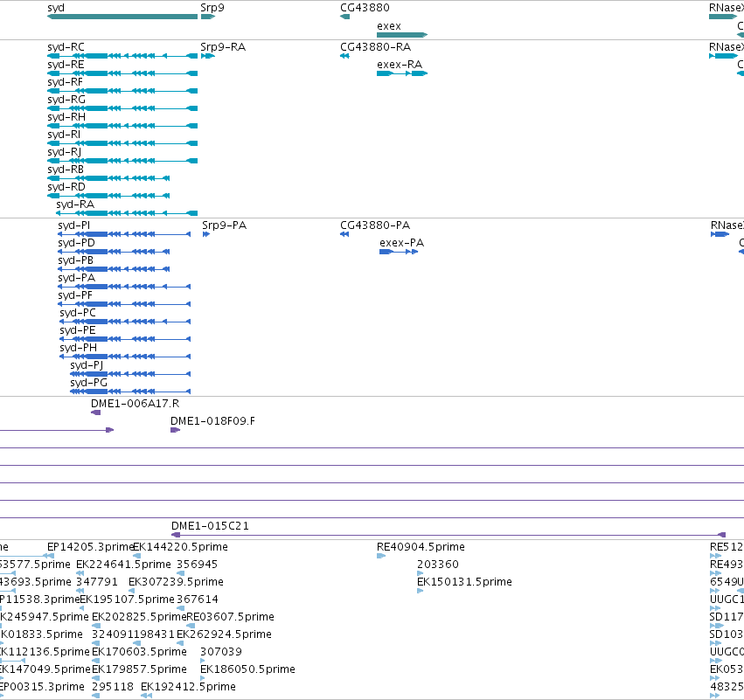Select the syd-RB transcript label
Image resolution: width=744 pixels, height=700 pixels.
pyautogui.click(x=66, y=170)
